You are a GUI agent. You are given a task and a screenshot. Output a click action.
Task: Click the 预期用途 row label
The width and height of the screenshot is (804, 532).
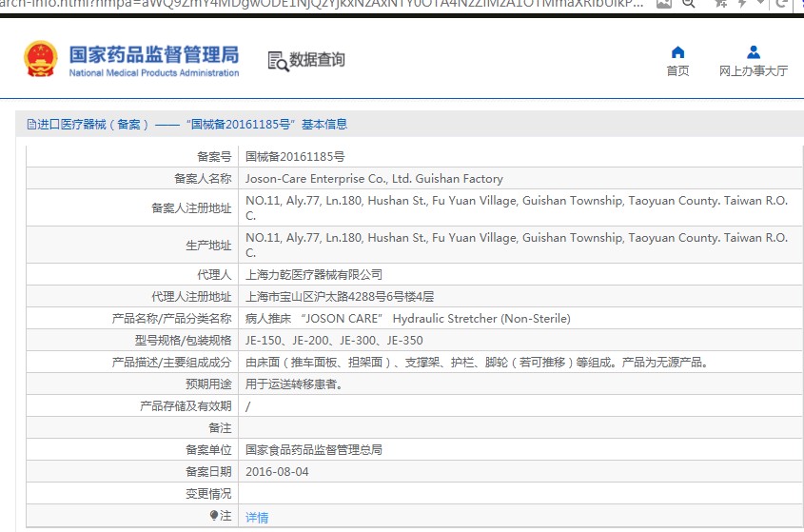coord(208,384)
